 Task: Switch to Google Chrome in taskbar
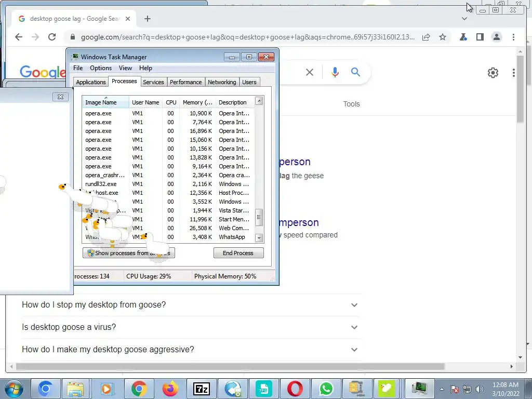point(138,389)
